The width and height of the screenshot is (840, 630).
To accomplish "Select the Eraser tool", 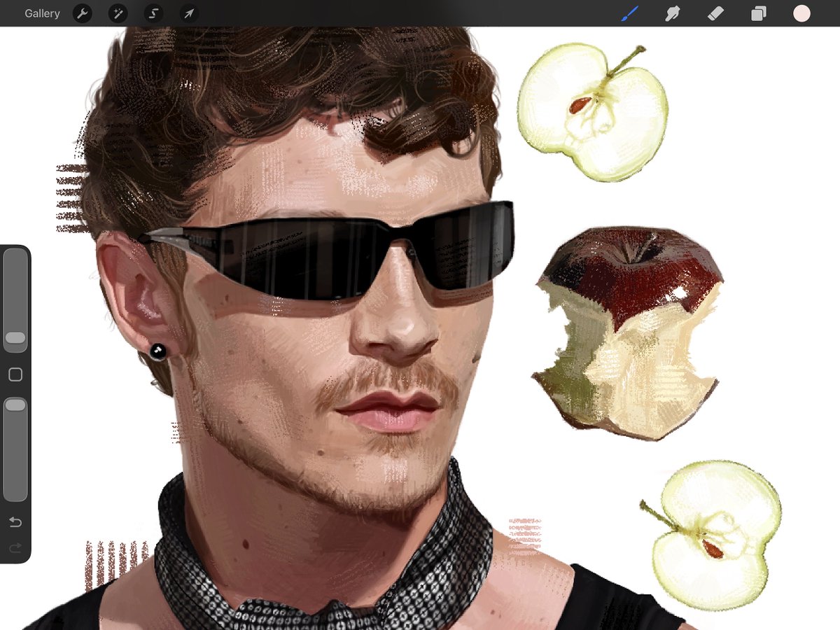I will (x=715, y=13).
